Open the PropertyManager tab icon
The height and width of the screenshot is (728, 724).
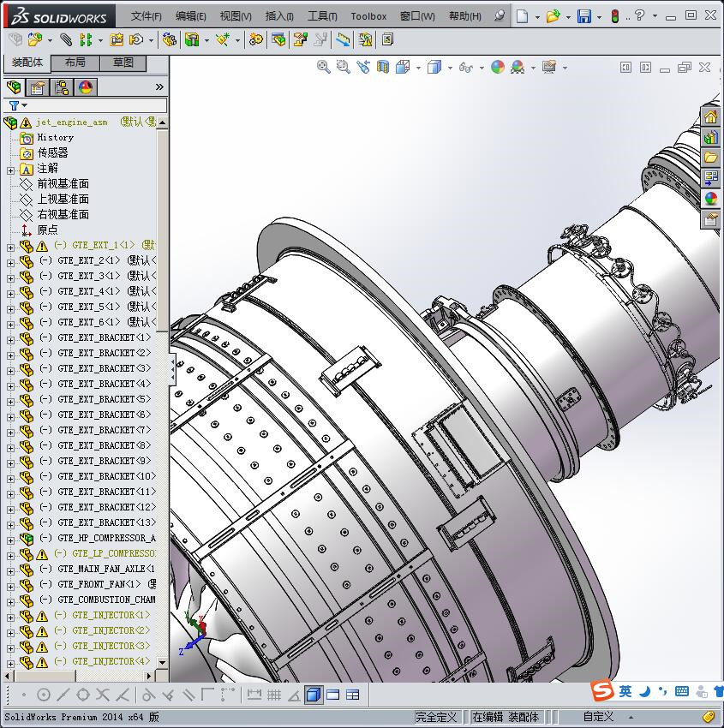click(x=38, y=87)
